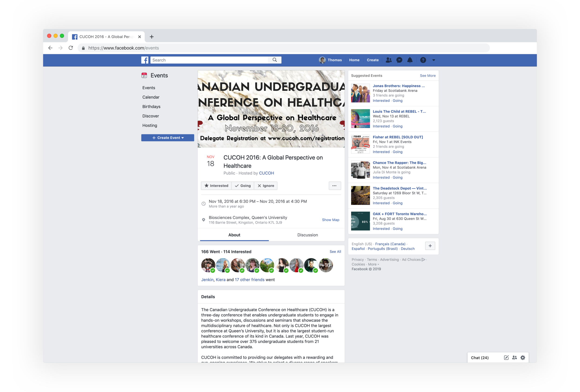Switch to the Discussion tab

click(307, 235)
